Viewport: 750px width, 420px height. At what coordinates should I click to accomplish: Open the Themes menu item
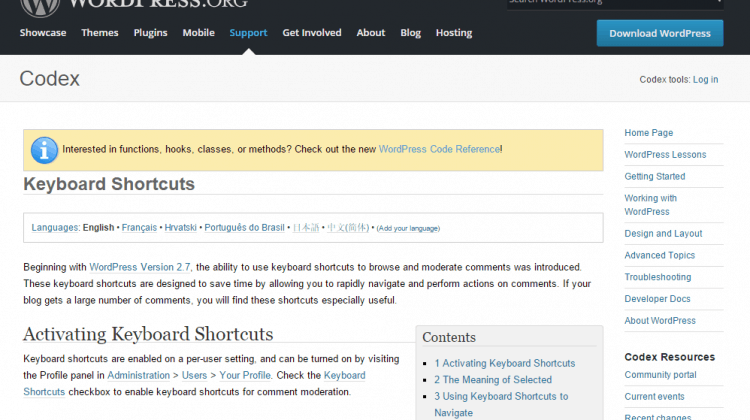pyautogui.click(x=99, y=33)
